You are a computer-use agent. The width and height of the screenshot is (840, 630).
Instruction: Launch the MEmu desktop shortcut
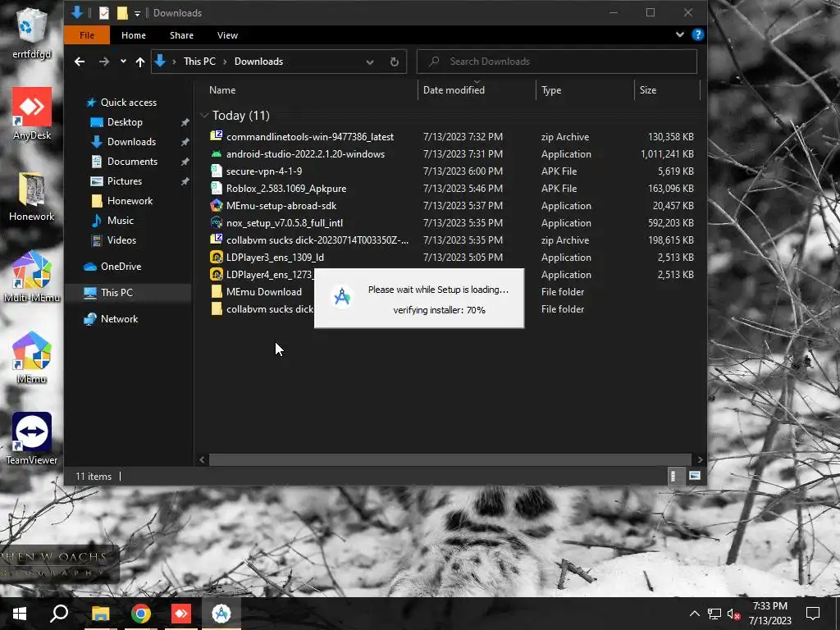click(x=32, y=358)
